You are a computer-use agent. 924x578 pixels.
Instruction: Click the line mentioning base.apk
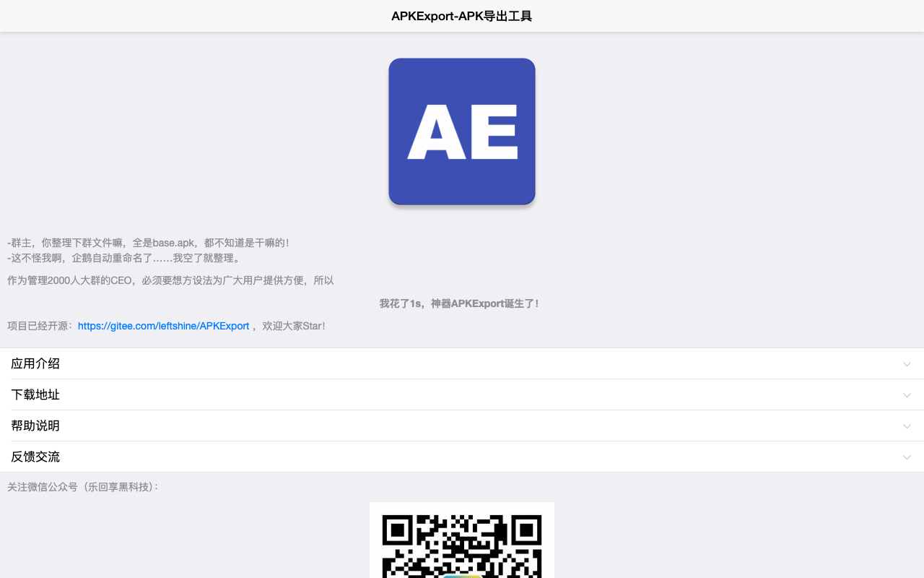click(x=148, y=243)
